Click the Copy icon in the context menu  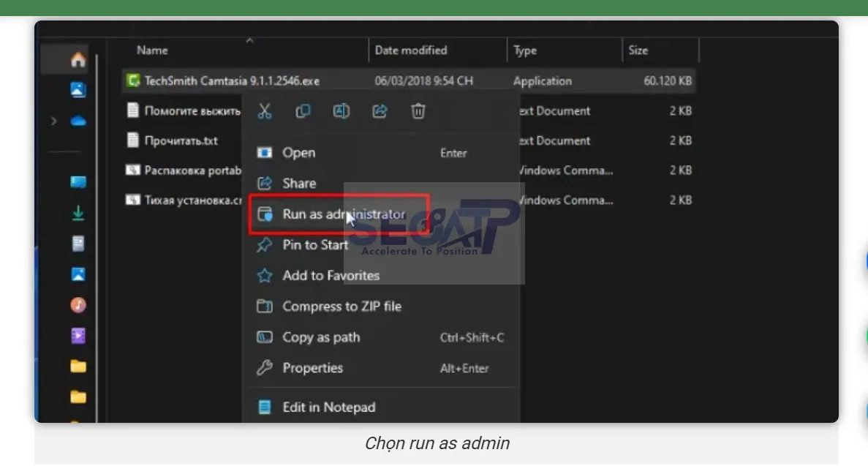[x=303, y=111]
